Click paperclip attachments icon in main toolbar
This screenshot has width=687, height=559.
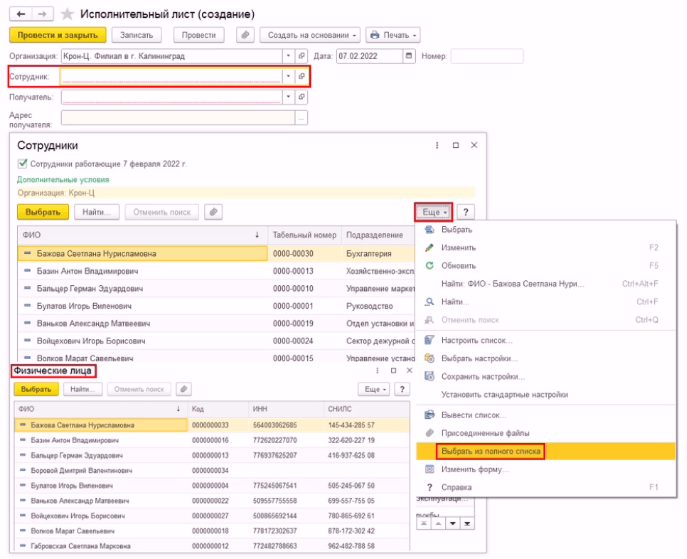(244, 35)
